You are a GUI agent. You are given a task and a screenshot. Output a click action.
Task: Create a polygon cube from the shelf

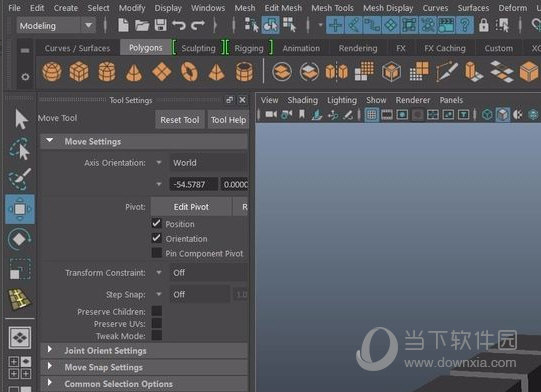(x=79, y=72)
